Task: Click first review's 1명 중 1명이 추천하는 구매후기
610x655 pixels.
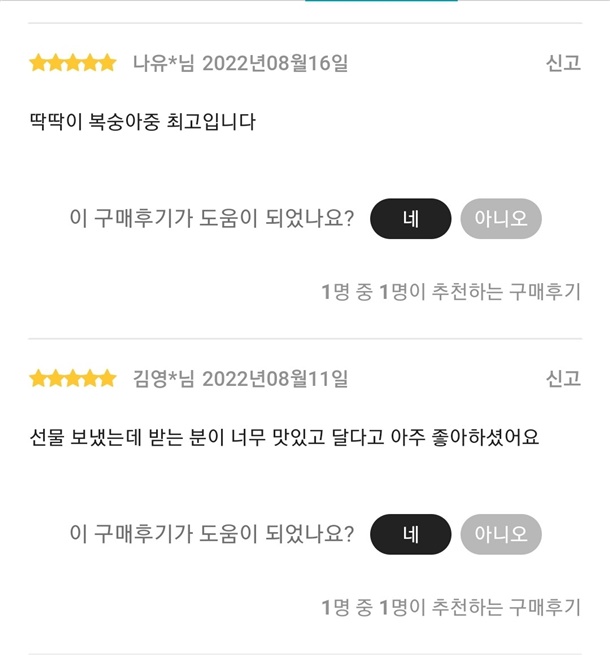Action: 451,291
